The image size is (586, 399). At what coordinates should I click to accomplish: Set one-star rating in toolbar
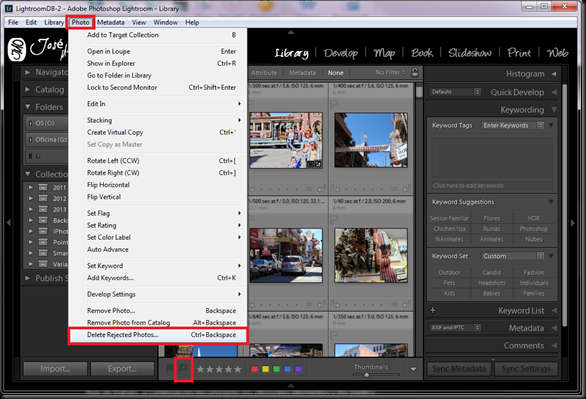201,369
